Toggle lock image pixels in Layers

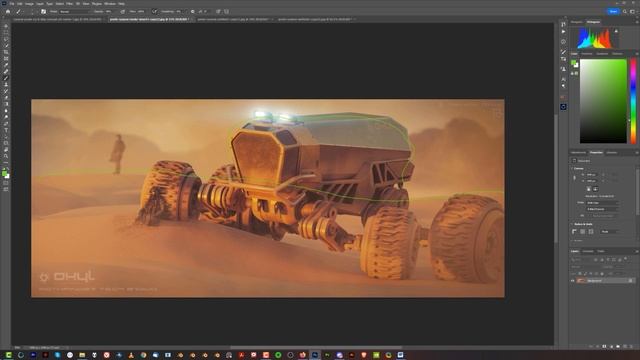pos(585,273)
